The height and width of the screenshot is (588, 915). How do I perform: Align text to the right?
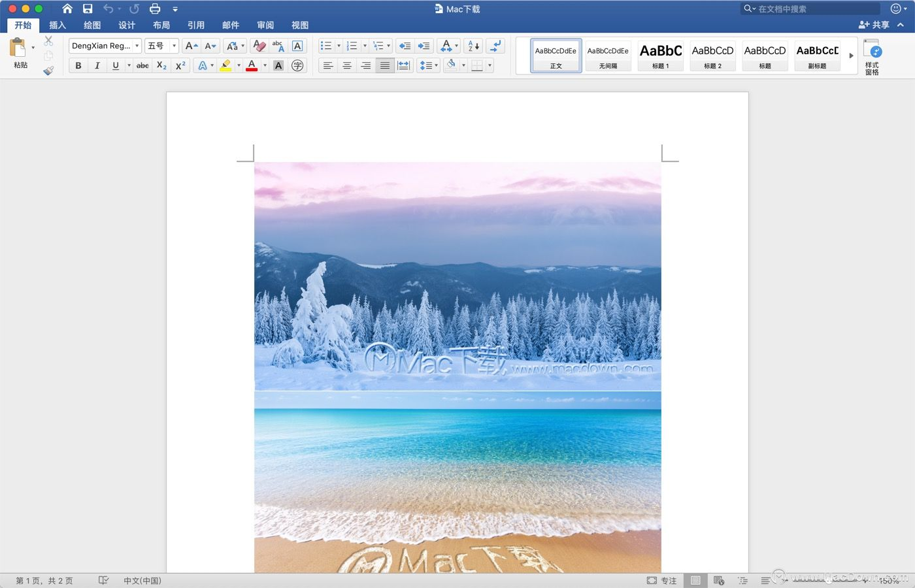click(366, 65)
